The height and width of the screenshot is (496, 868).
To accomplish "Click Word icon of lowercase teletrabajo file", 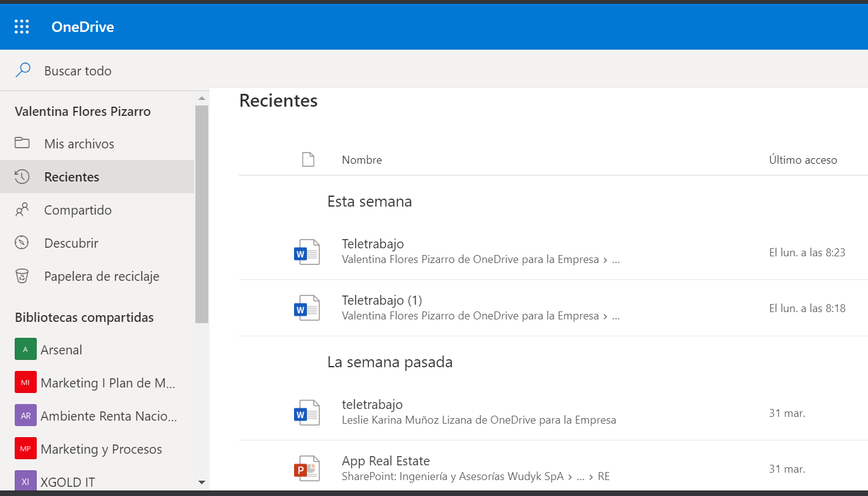I will click(307, 413).
